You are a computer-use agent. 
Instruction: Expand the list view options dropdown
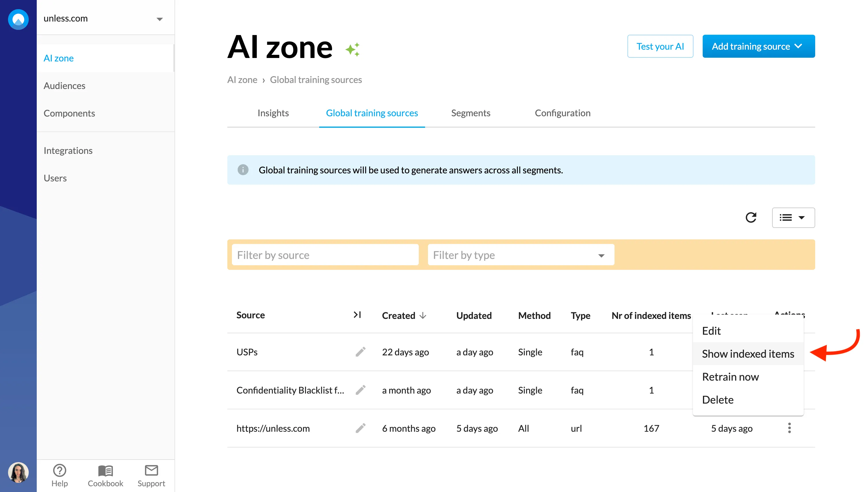pos(793,218)
